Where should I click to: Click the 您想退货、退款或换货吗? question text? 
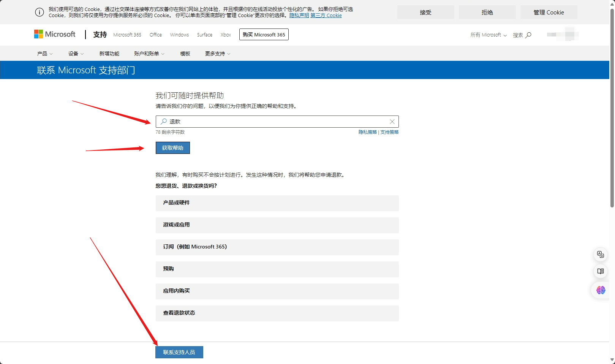186,186
